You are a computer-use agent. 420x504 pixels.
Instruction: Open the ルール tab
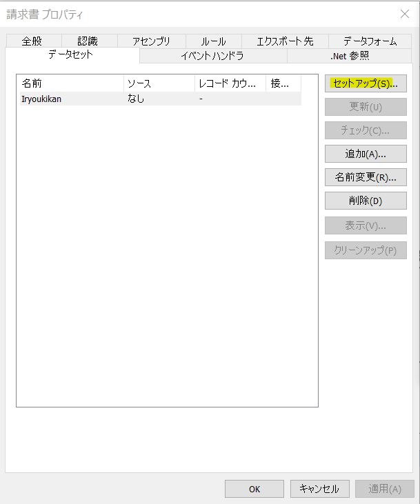pos(214,41)
